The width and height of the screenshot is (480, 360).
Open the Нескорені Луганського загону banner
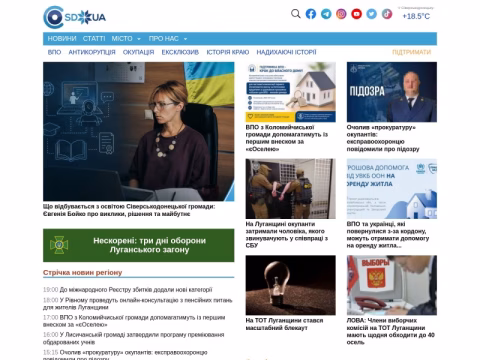(x=139, y=245)
